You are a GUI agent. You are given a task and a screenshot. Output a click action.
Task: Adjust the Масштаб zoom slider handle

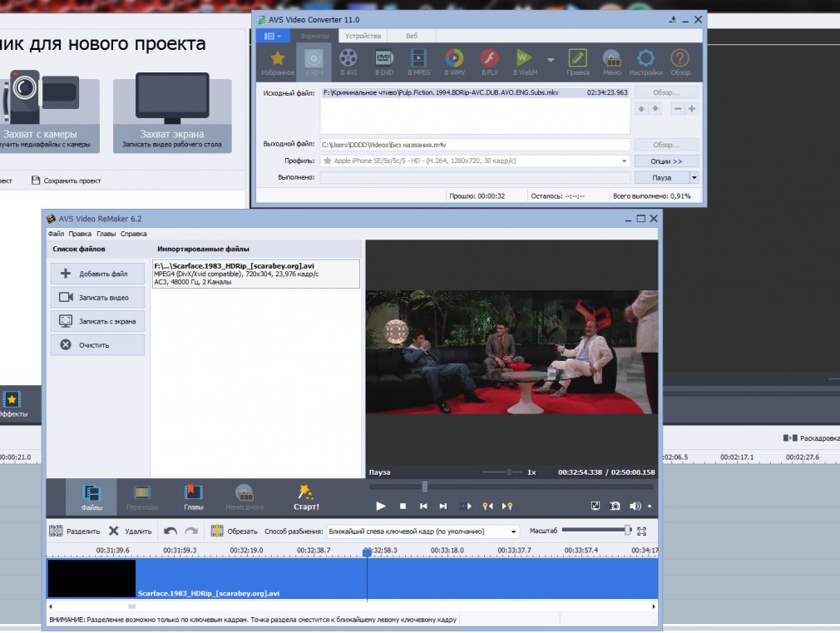pyautogui.click(x=627, y=530)
